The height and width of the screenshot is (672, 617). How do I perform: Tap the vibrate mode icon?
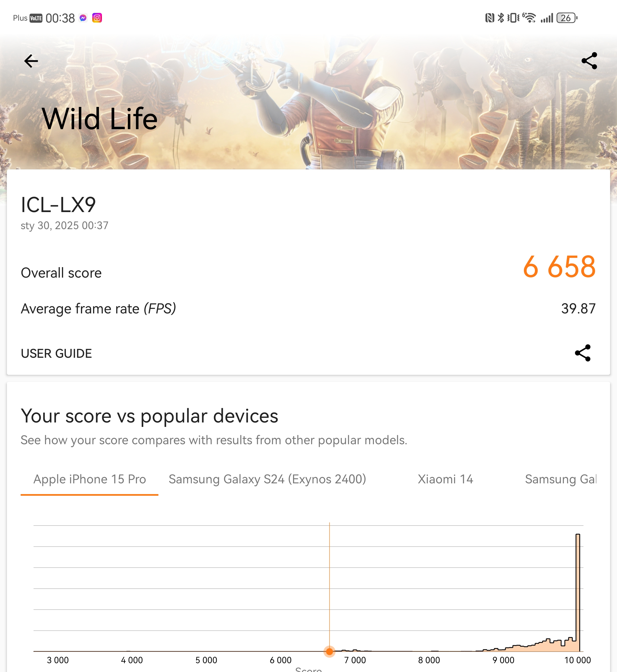click(x=513, y=18)
